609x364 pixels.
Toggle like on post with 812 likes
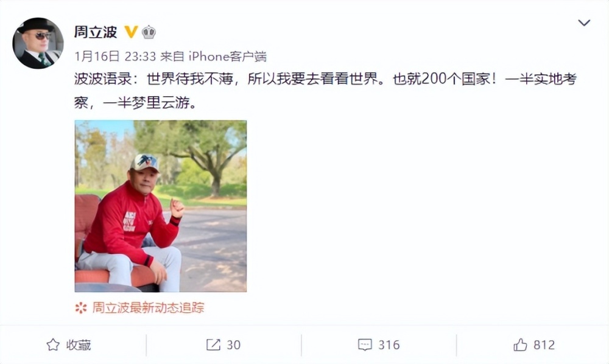click(534, 345)
